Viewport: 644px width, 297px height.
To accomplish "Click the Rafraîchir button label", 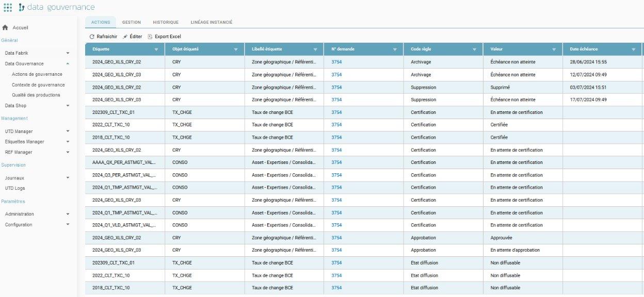I will click(x=107, y=37).
